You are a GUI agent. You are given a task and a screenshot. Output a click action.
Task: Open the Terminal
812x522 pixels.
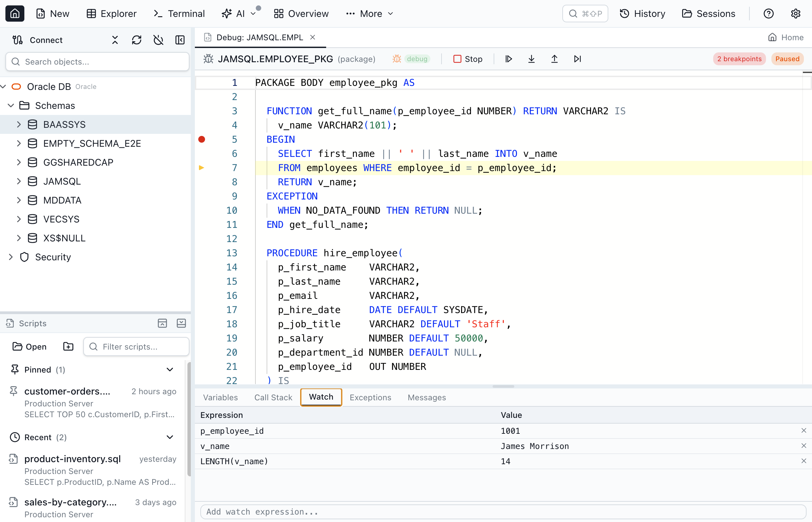pos(179,14)
